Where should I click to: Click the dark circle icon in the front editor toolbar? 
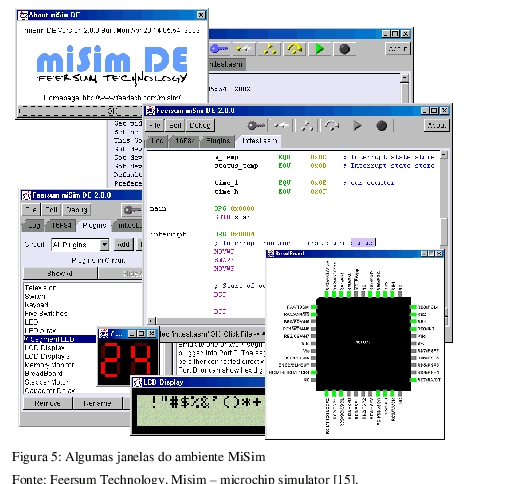pyautogui.click(x=382, y=126)
